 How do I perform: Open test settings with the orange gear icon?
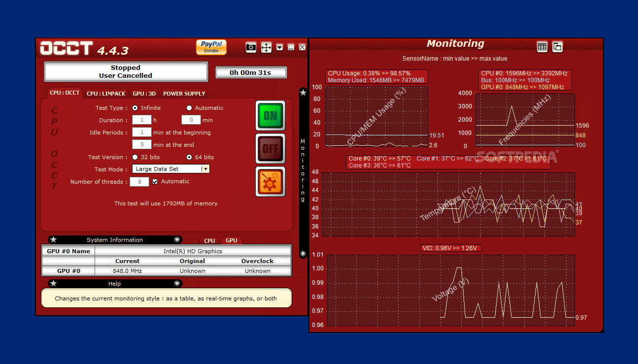tap(270, 182)
